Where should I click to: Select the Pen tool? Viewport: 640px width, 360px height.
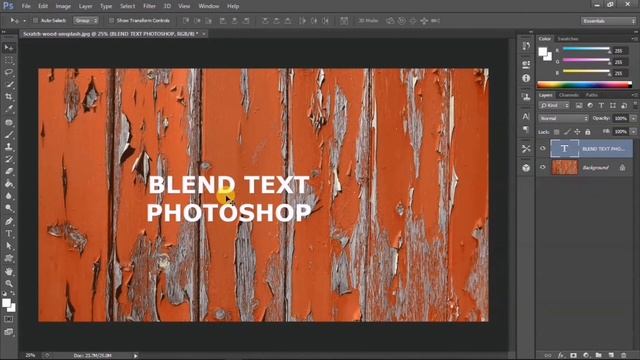(9, 221)
